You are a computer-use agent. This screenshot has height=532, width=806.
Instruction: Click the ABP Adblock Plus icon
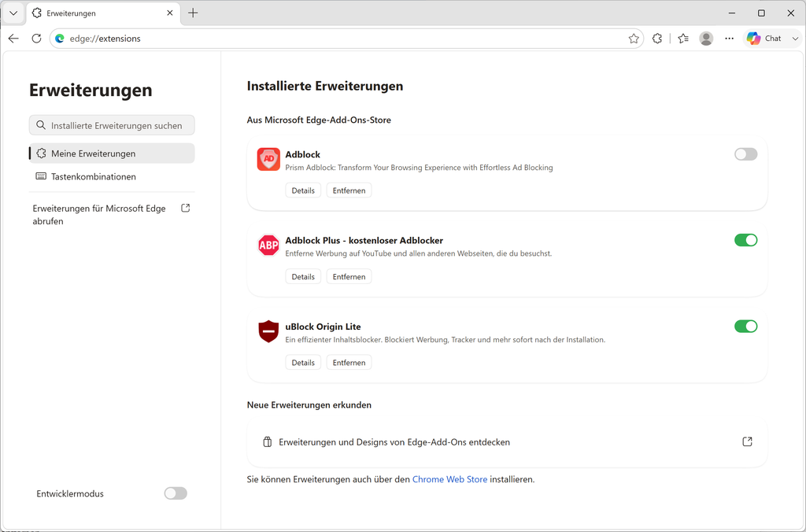[x=268, y=246]
